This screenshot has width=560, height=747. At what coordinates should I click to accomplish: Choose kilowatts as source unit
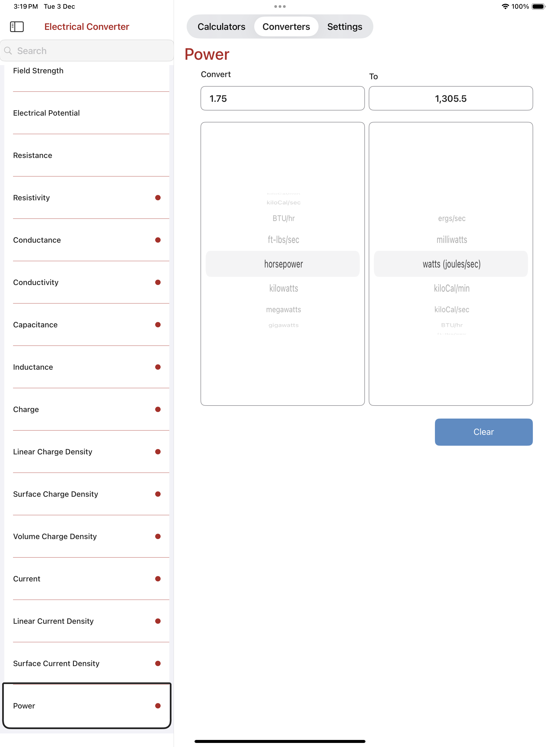point(284,288)
